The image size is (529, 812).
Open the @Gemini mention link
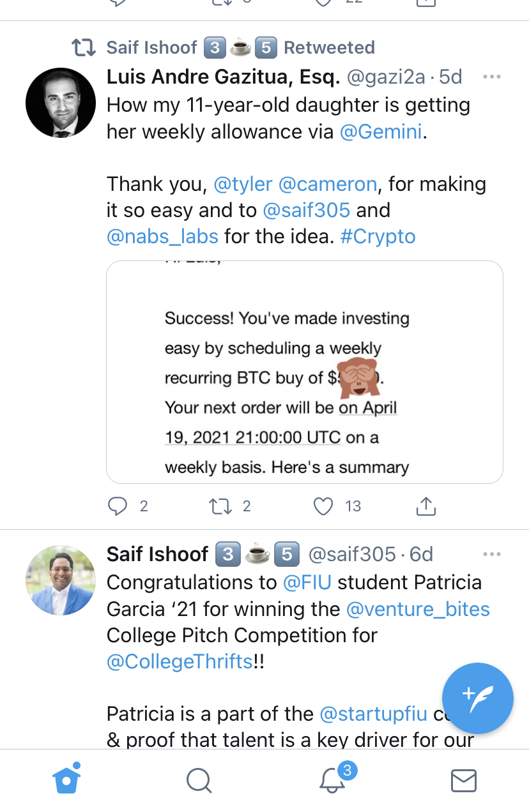click(383, 132)
